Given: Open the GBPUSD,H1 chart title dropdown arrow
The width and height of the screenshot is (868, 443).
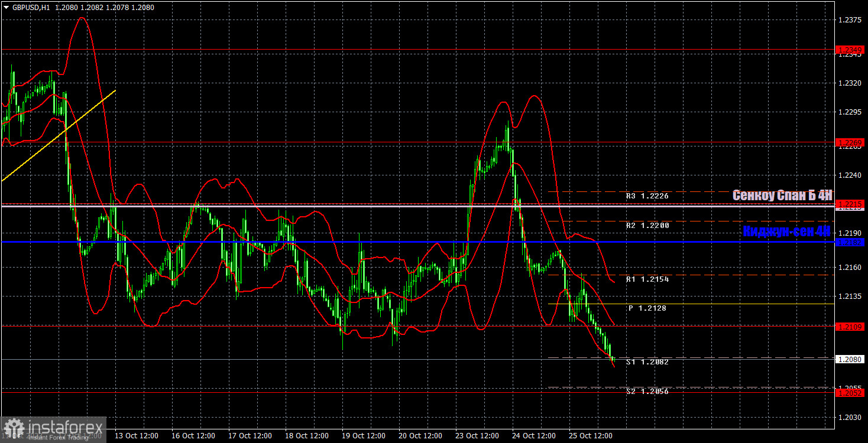Looking at the screenshot, I should [6, 8].
